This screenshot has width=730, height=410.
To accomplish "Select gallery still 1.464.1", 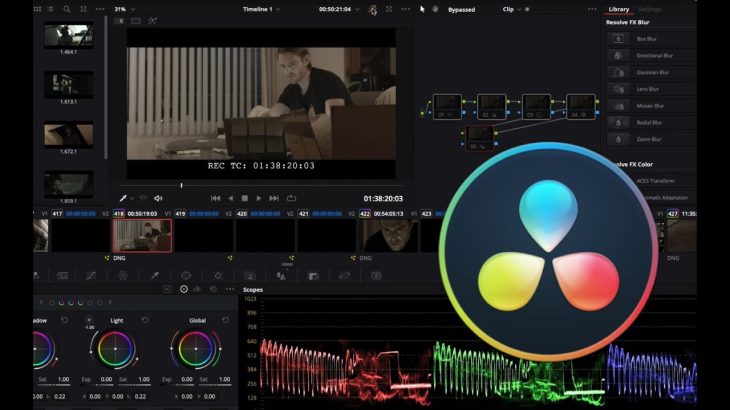I will tap(68, 35).
